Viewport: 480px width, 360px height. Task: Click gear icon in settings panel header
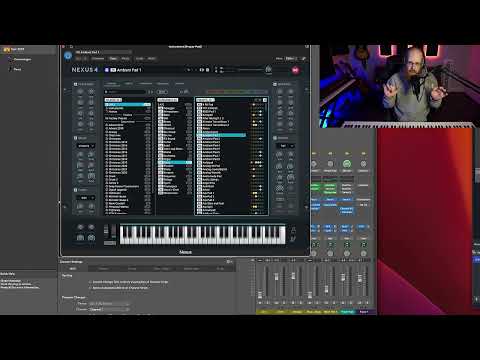click(229, 262)
